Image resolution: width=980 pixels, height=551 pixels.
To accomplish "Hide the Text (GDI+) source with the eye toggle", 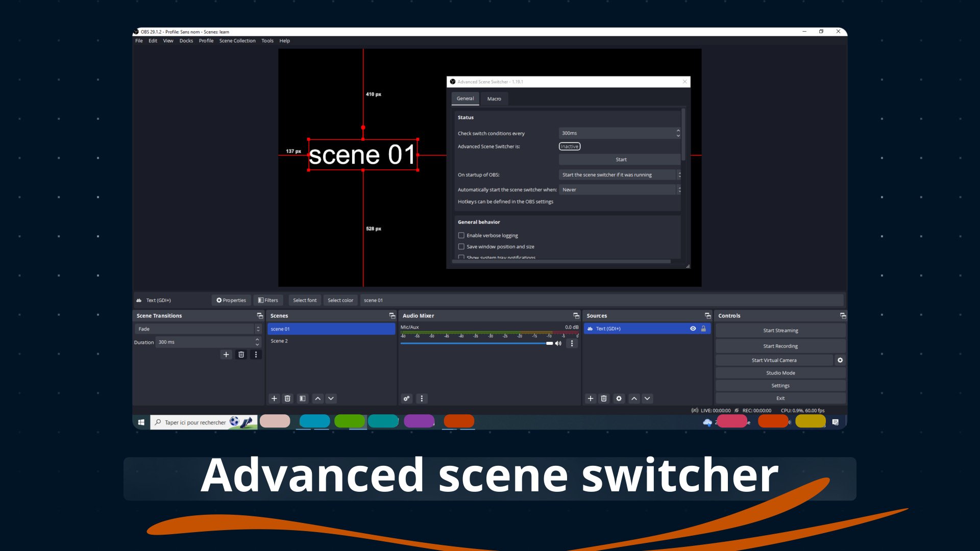I will pyautogui.click(x=693, y=329).
